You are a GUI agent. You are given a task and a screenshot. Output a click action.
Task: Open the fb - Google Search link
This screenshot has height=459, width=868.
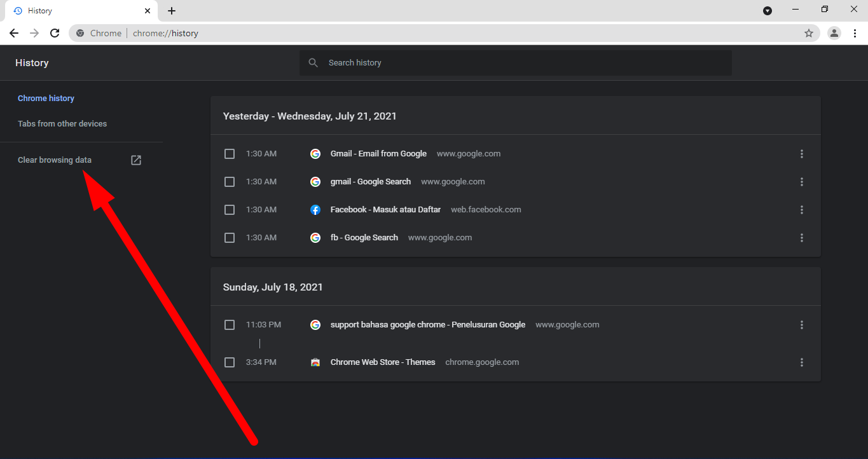[x=364, y=238]
